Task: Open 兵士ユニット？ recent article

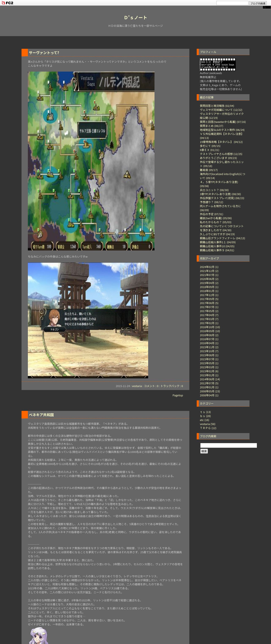Action: (214, 190)
